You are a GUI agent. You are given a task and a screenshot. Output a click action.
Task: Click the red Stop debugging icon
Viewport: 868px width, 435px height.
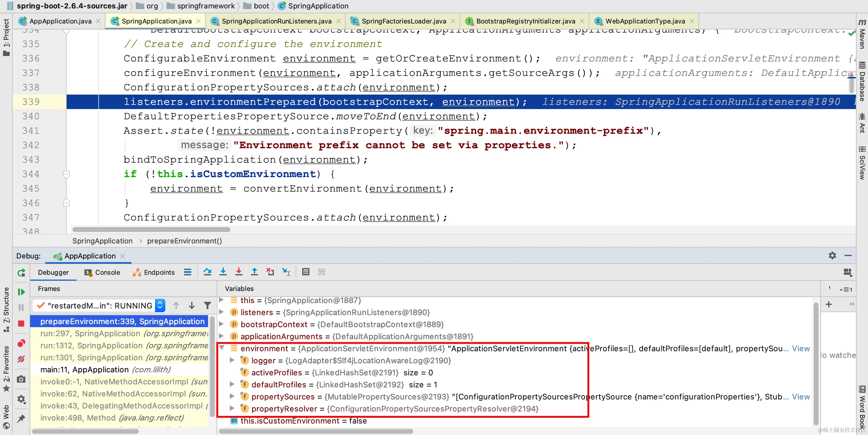click(21, 324)
